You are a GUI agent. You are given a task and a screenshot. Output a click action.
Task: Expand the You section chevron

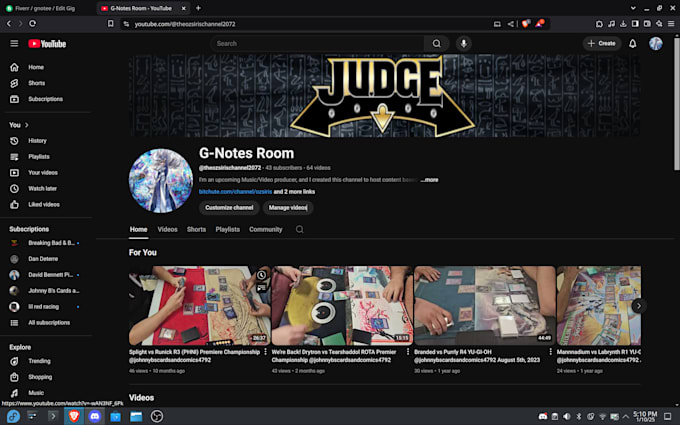(x=27, y=125)
